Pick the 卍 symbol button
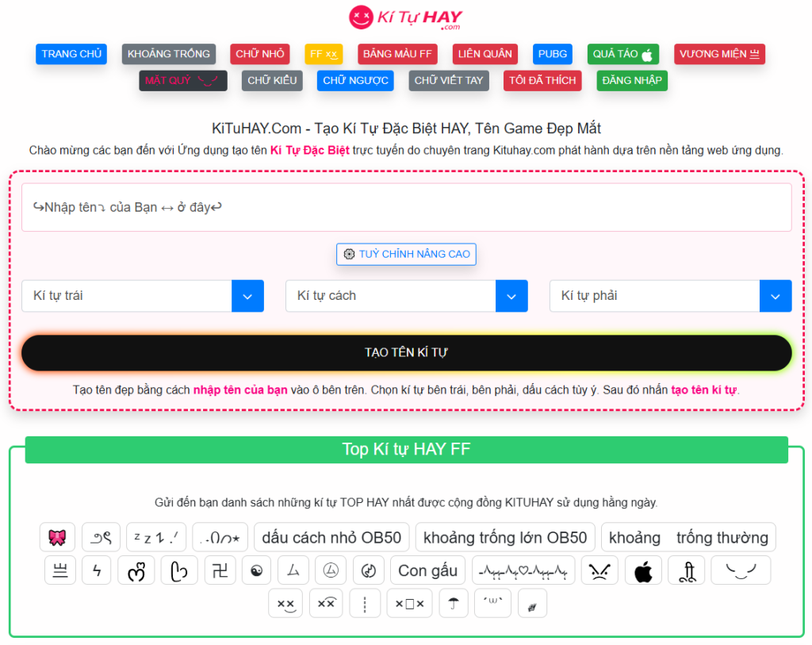 220,570
